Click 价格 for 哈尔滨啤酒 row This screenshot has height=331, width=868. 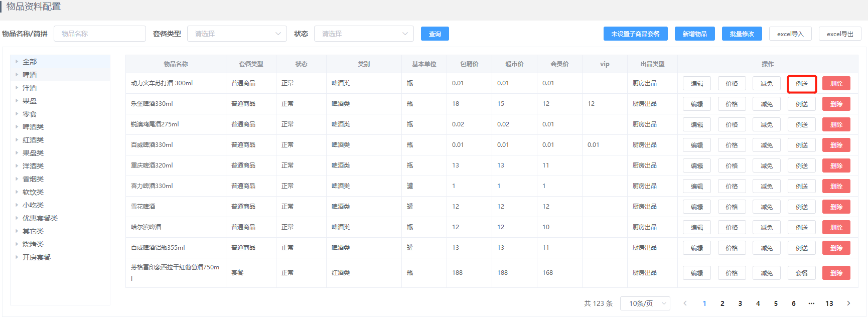pos(732,228)
